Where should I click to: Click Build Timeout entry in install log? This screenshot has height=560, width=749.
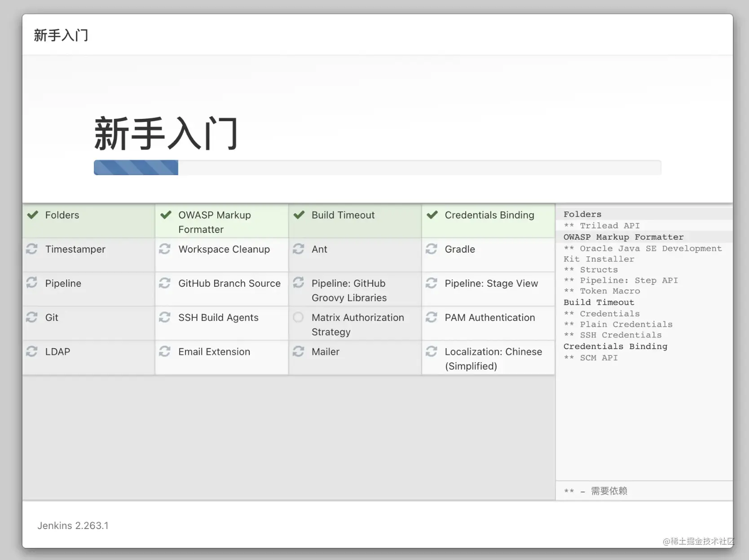click(x=599, y=302)
